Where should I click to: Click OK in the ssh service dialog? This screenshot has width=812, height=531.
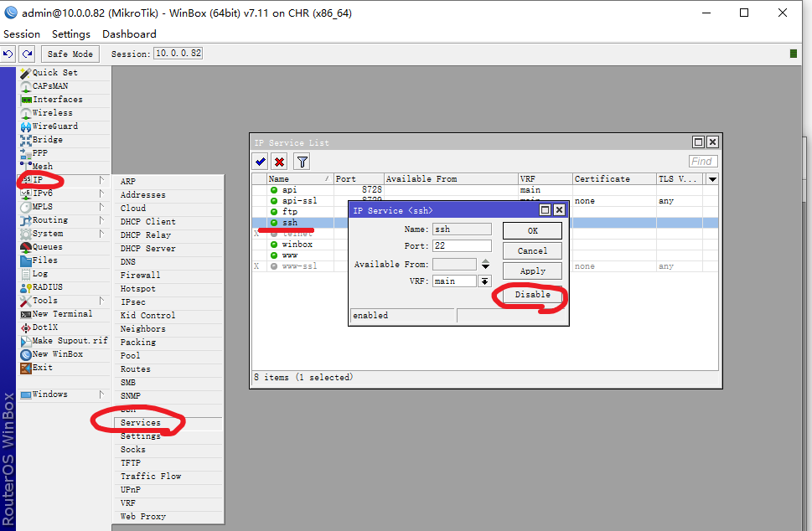(x=532, y=231)
